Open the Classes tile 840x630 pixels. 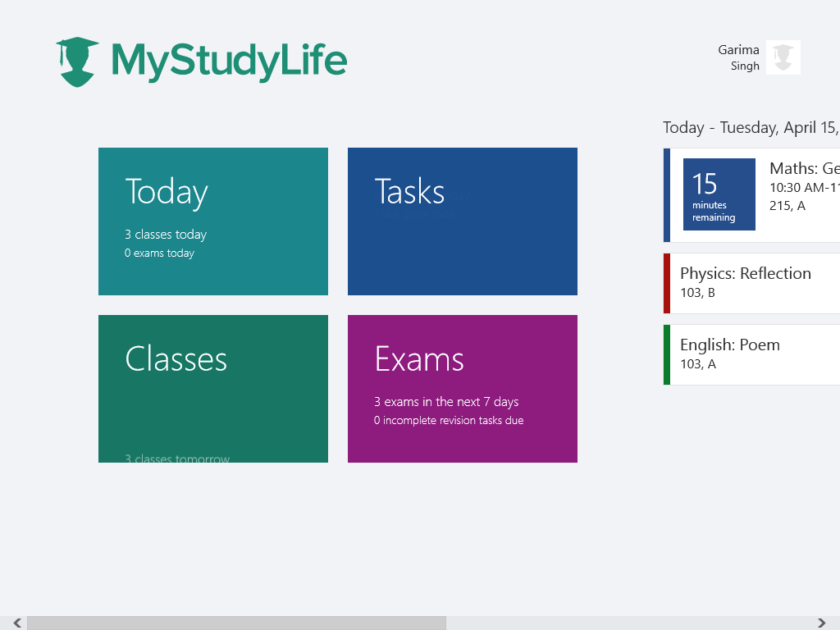click(x=213, y=388)
